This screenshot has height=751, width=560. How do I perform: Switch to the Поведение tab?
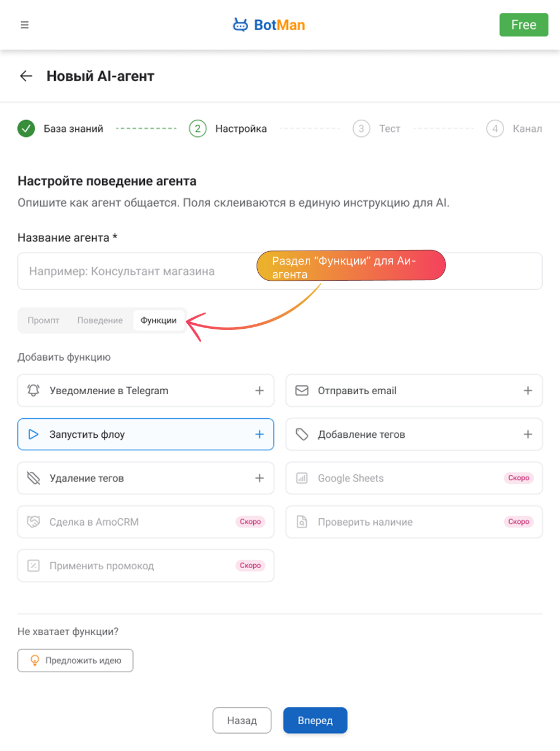[100, 320]
